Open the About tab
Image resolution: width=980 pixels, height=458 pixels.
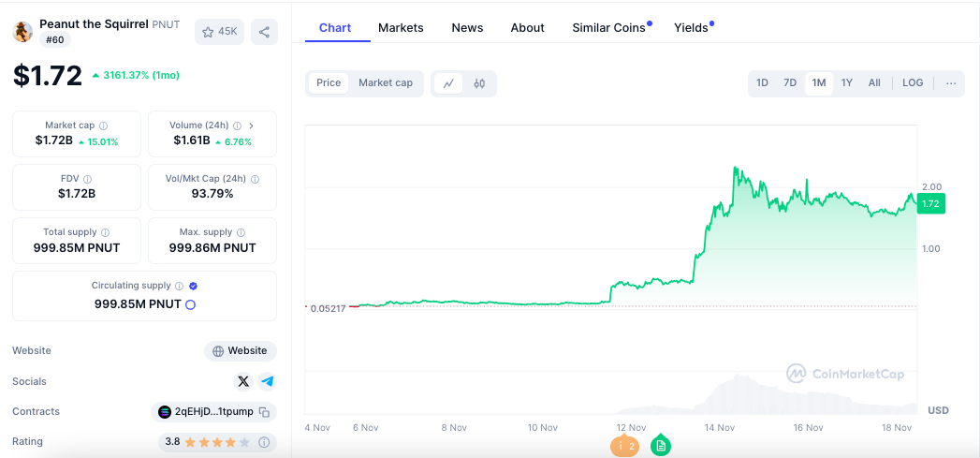[528, 28]
